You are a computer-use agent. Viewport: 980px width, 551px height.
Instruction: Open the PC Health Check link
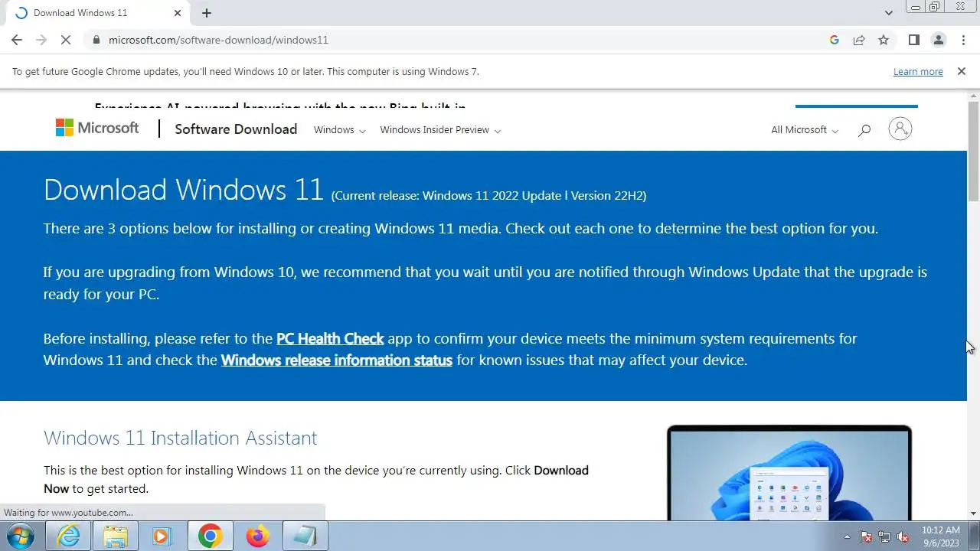pyautogui.click(x=330, y=338)
